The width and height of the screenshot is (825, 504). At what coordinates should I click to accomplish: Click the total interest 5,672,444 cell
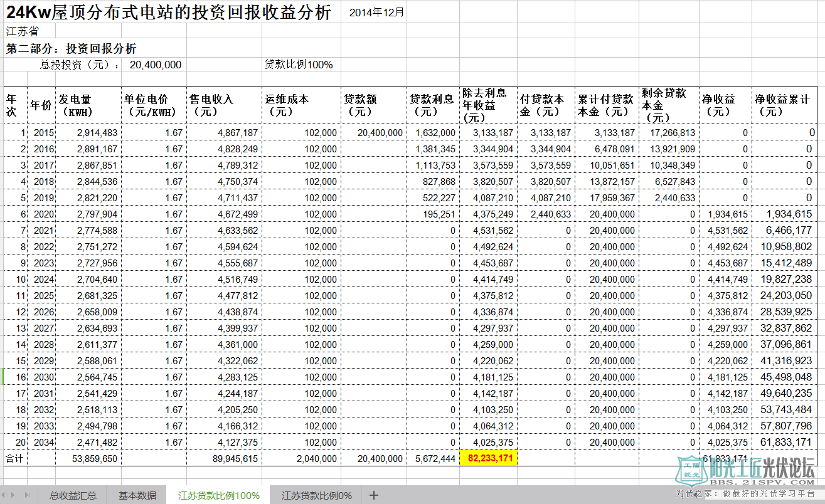coord(433,459)
